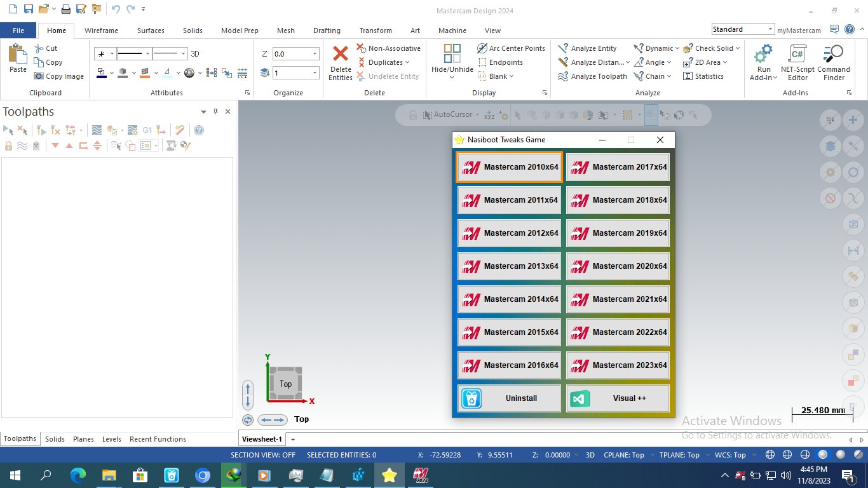Click the Statistics sigma icon
The width and height of the screenshot is (868, 488).
click(688, 76)
